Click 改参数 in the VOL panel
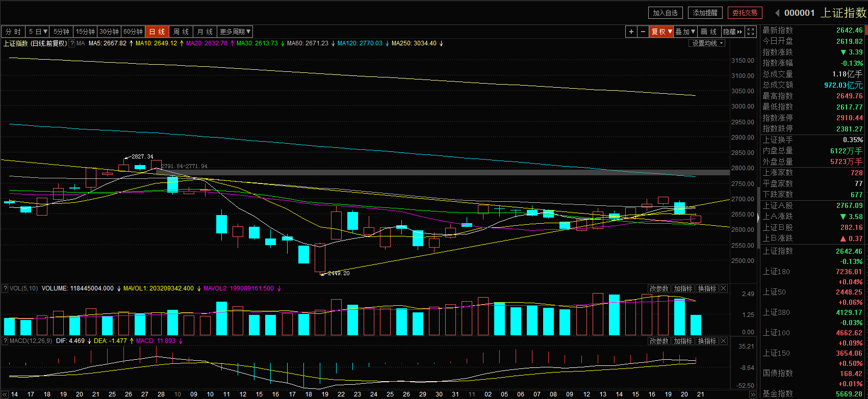 [659, 288]
